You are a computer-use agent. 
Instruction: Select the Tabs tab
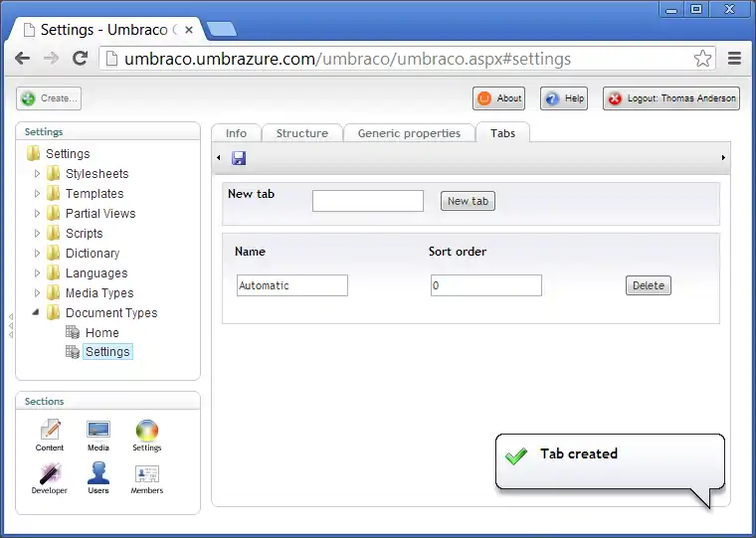coord(503,133)
